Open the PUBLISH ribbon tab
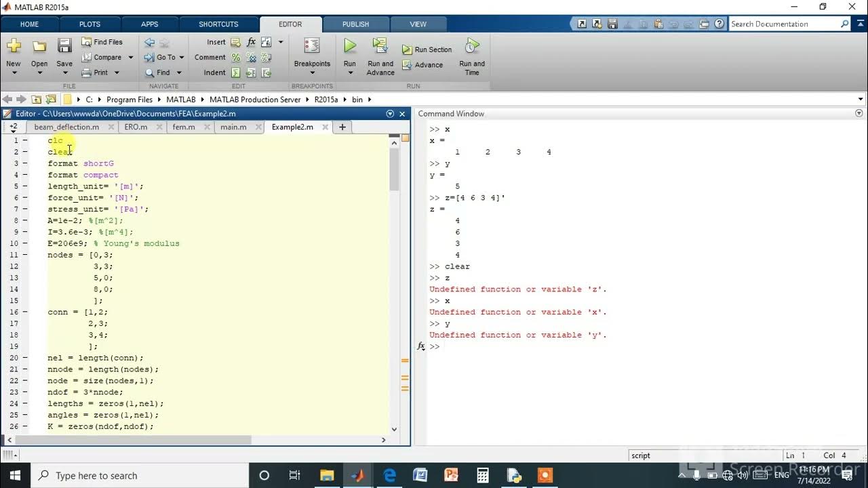The image size is (868, 488). pyautogui.click(x=356, y=24)
